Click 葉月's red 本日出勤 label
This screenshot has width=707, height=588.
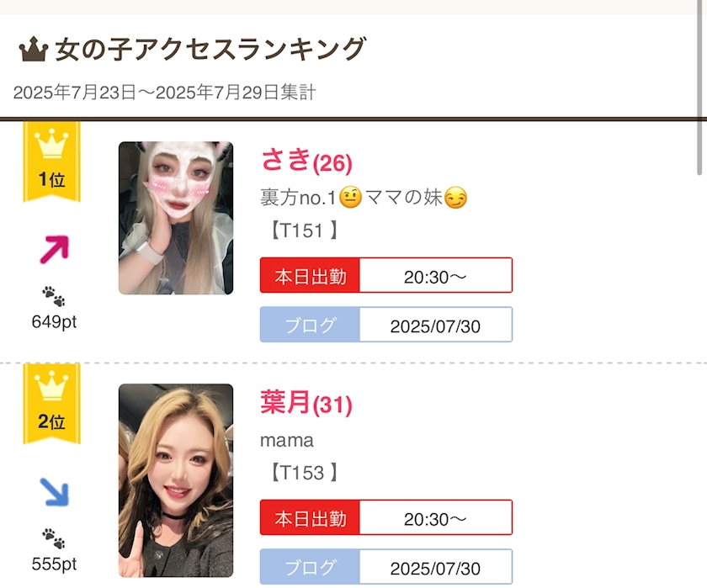pyautogui.click(x=310, y=519)
